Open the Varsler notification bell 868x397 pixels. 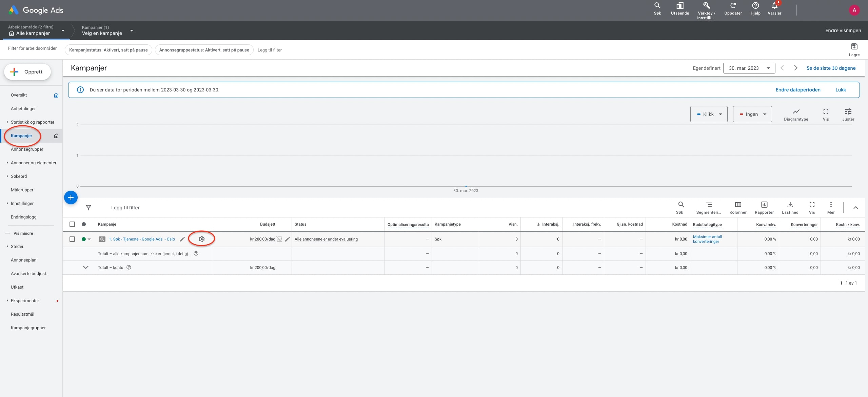tap(774, 6)
